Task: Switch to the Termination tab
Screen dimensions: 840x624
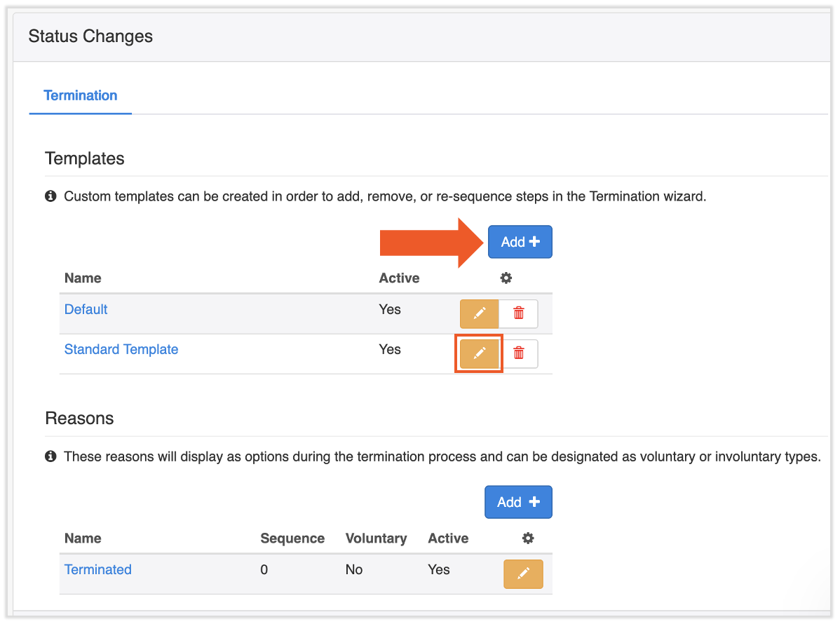Action: tap(80, 95)
